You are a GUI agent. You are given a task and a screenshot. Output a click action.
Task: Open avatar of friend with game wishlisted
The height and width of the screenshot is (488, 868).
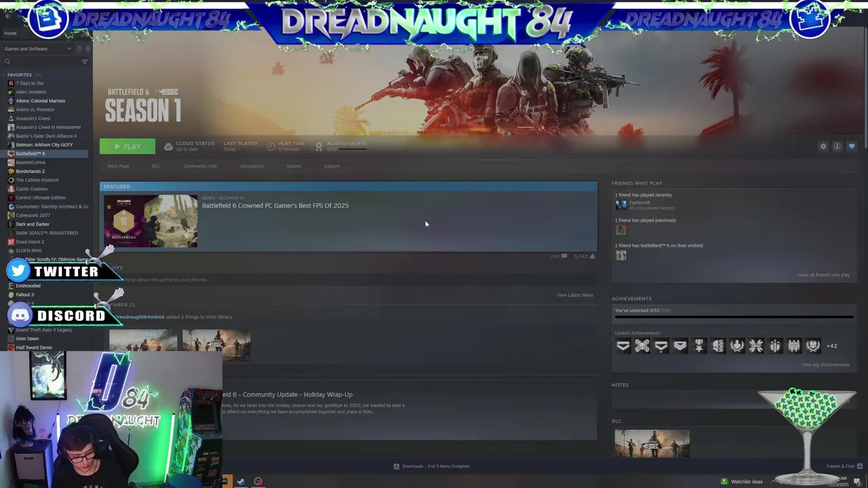[x=620, y=256]
